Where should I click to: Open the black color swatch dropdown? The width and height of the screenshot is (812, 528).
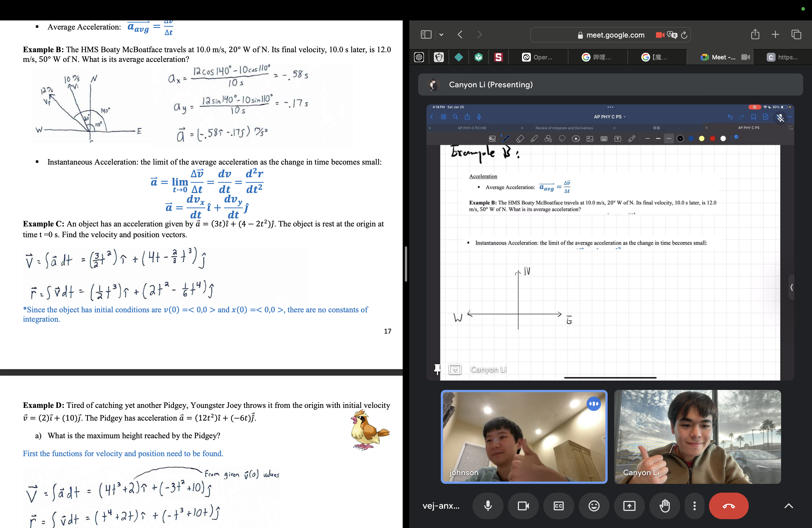click(680, 138)
